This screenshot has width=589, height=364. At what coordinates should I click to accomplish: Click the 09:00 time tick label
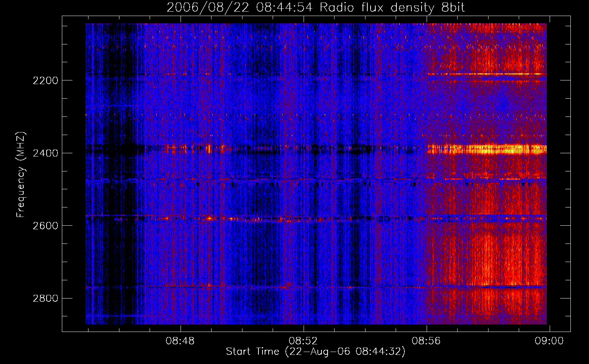pos(549,341)
